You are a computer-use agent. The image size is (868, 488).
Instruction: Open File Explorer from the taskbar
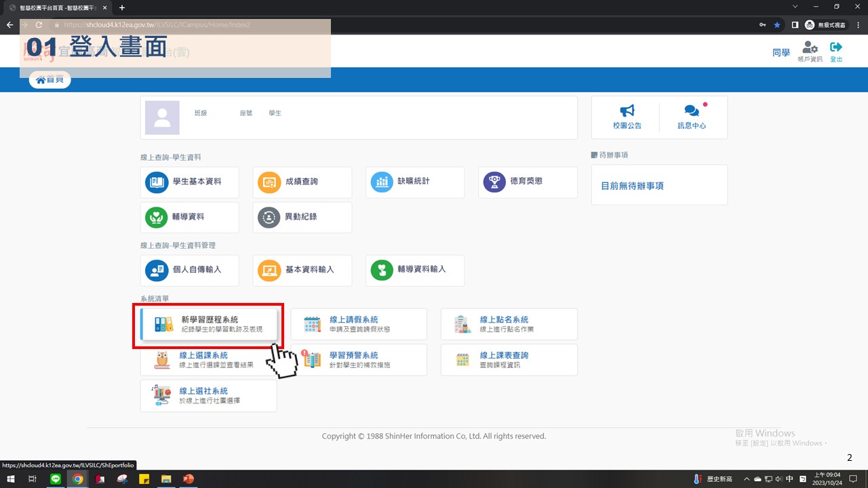[165, 479]
